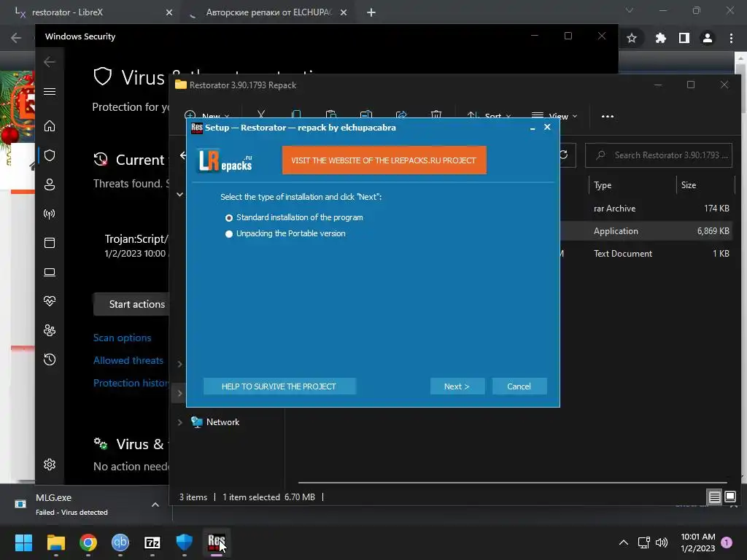
Task: Open a new Chrome tab
Action: tap(371, 12)
